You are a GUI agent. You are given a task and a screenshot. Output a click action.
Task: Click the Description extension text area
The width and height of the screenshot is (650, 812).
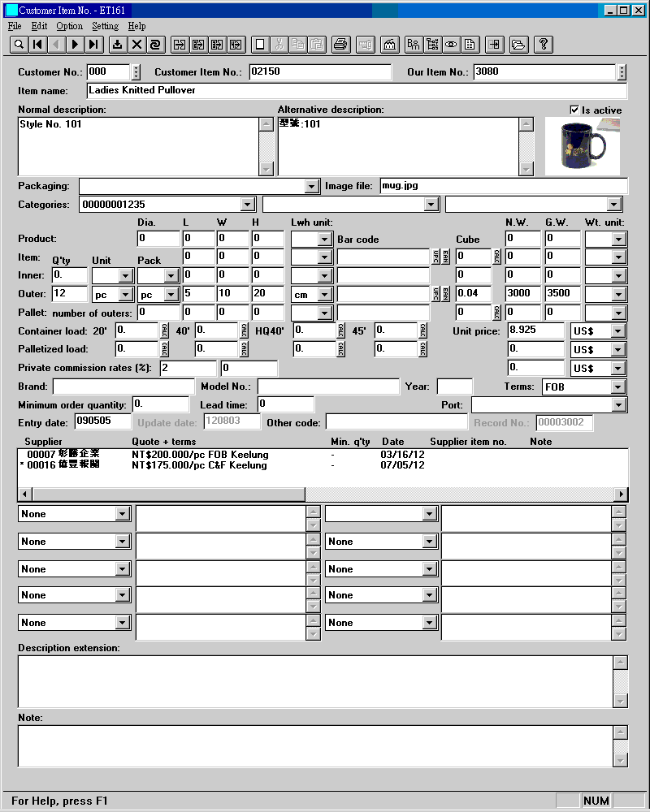pos(316,682)
